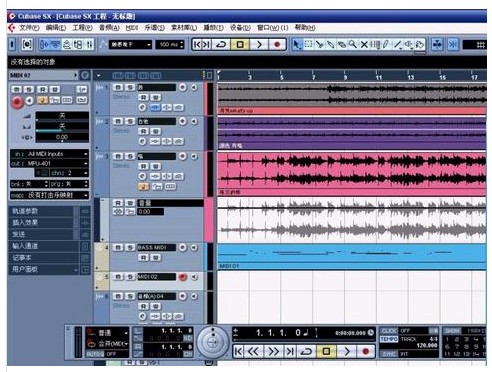
Task: Click the MIDI 01 blue part
Action: (x=352, y=256)
